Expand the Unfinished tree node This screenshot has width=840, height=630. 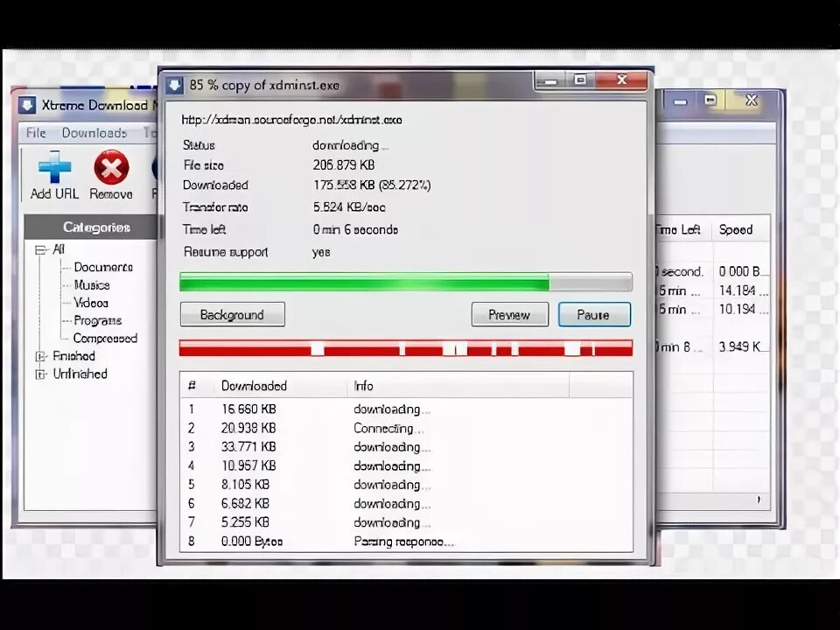(x=40, y=374)
